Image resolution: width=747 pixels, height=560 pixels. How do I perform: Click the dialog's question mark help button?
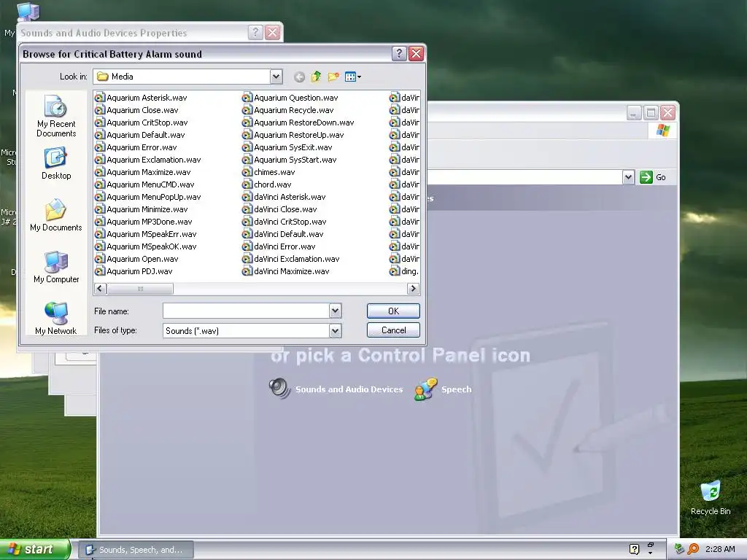click(399, 54)
